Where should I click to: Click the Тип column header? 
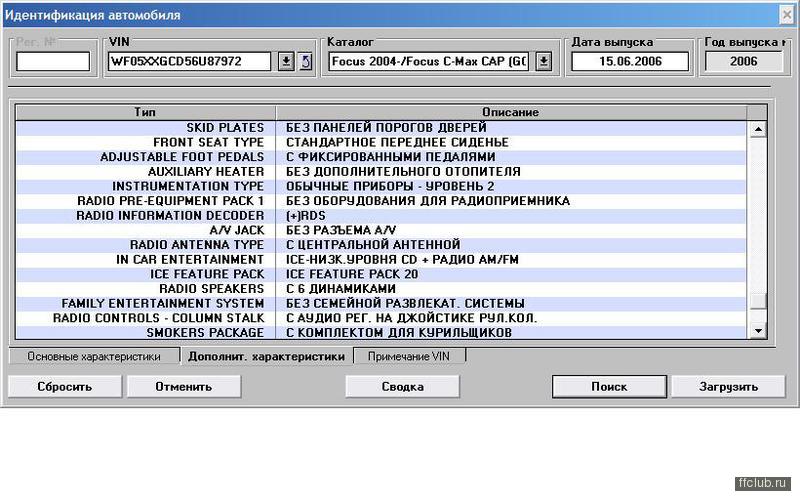[x=145, y=112]
